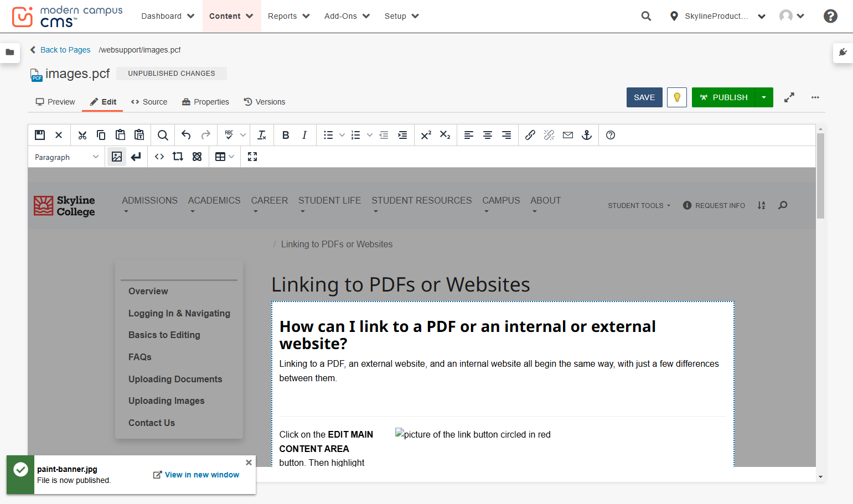Viewport: 853px width, 504px height.
Task: Switch to the Source tab
Action: (149, 102)
